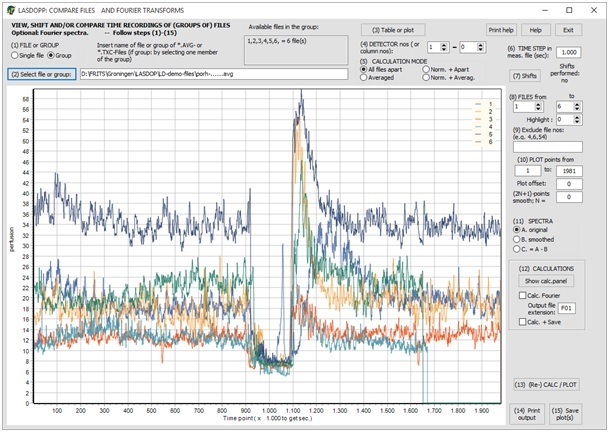The height and width of the screenshot is (434, 613).
Task: Click the Highlight spinner arrows
Action: pos(577,120)
